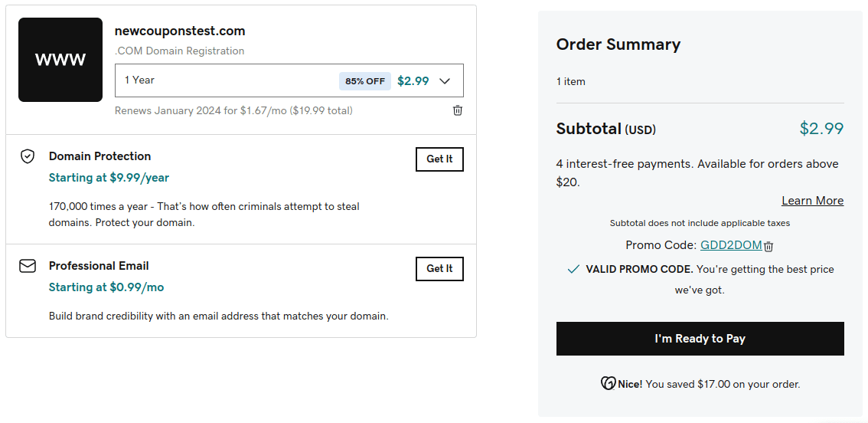Click the Domain Protection heading

point(100,156)
